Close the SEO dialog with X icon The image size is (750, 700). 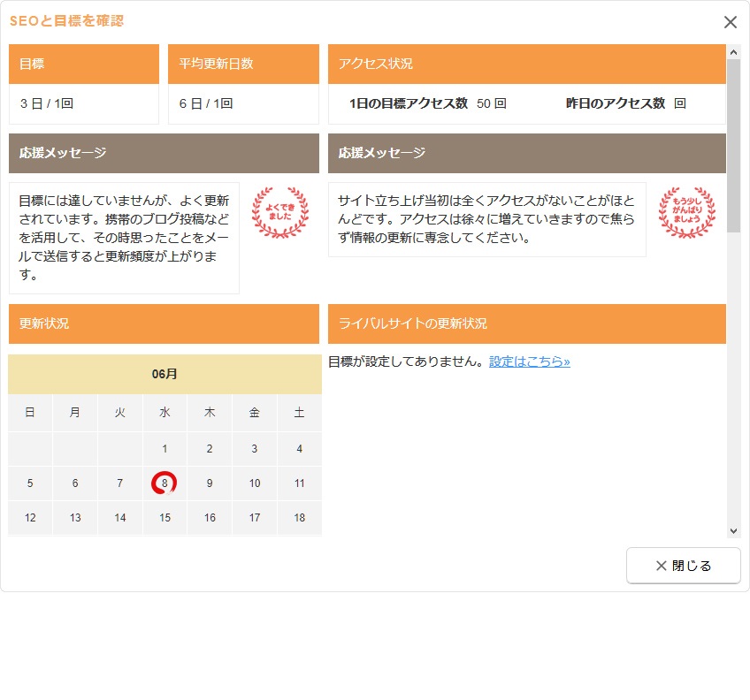click(730, 22)
